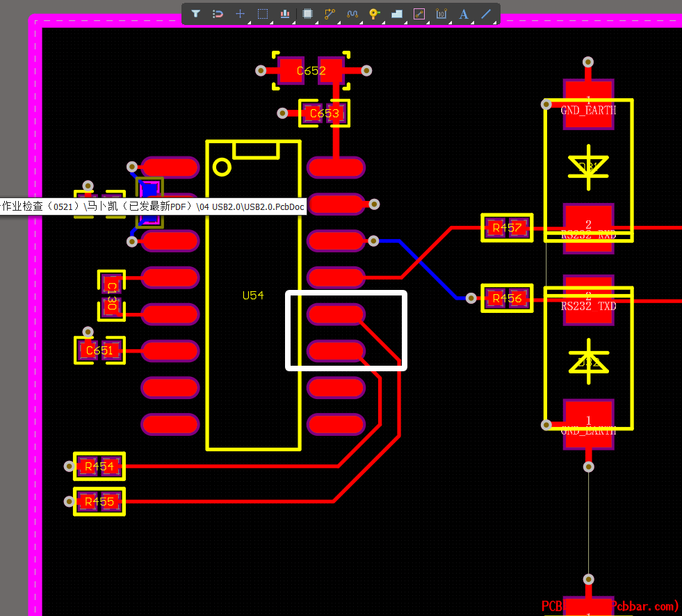Click the blue-filled pad left of U54
This screenshot has width=682, height=616.
tap(149, 190)
